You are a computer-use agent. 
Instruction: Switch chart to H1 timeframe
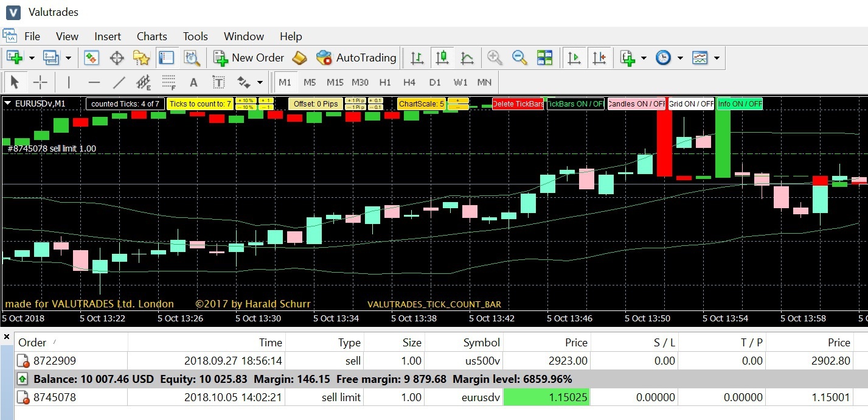(x=384, y=82)
